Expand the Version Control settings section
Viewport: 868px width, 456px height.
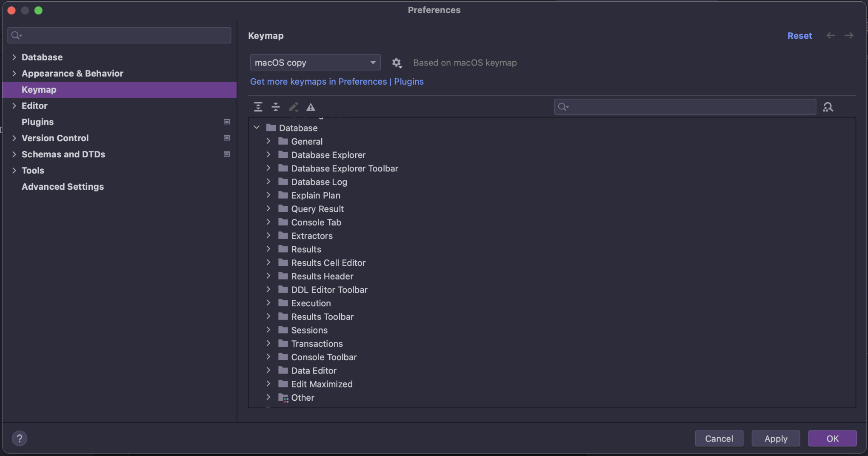14,138
